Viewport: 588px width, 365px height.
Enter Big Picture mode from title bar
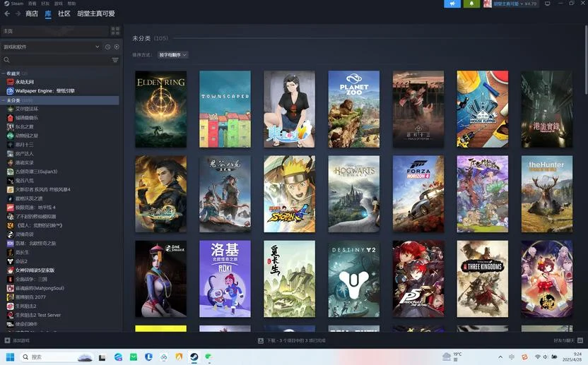548,4
